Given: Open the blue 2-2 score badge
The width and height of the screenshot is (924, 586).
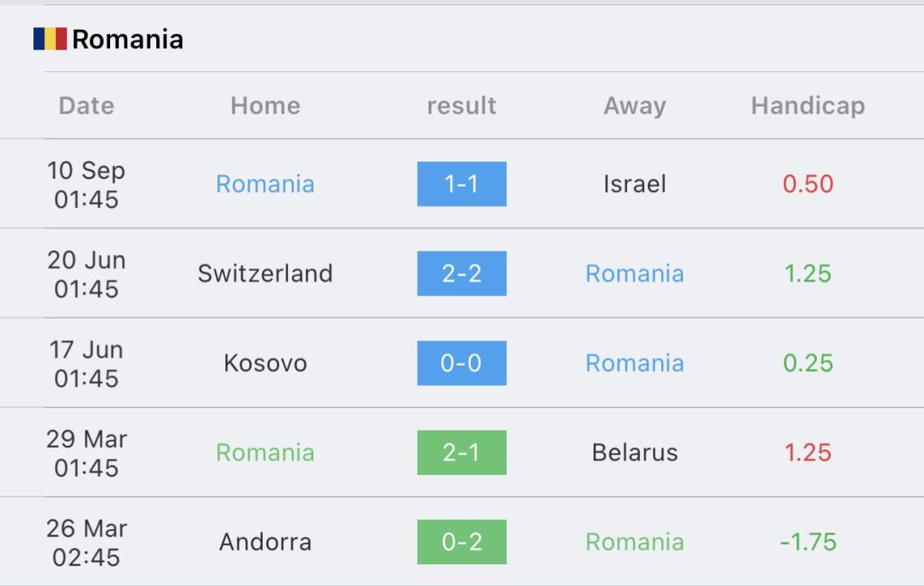Looking at the screenshot, I should (x=461, y=274).
